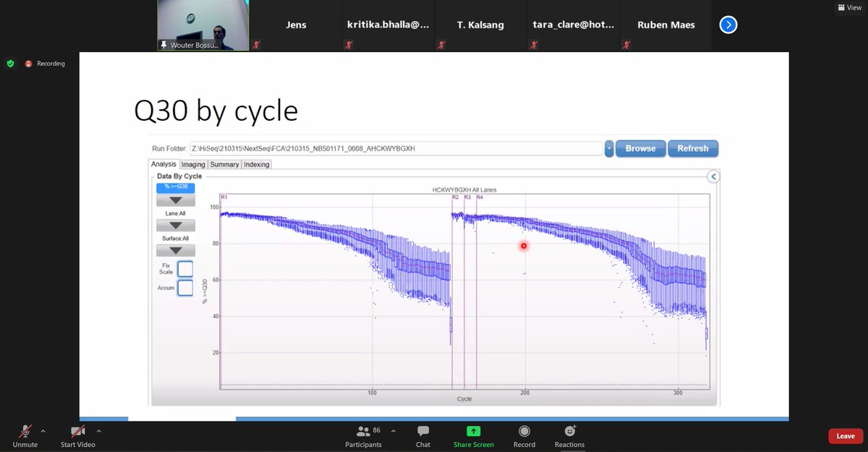Click the Run Folder path field

396,148
